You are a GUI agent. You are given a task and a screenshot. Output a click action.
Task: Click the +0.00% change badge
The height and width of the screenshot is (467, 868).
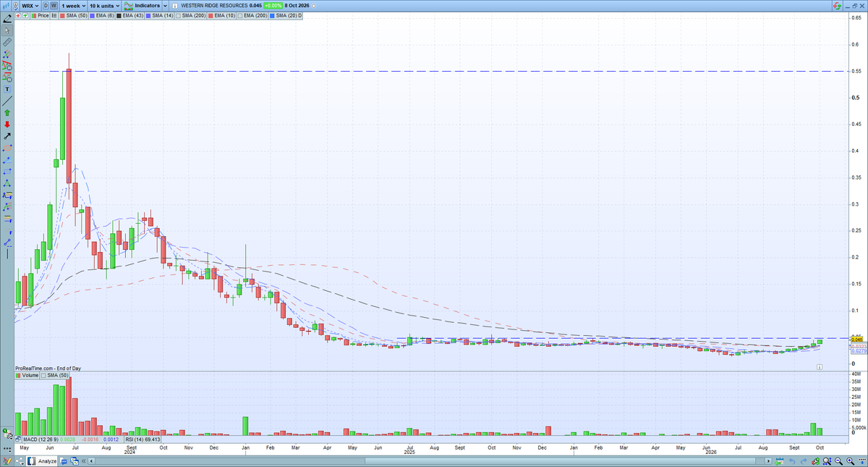click(x=273, y=6)
